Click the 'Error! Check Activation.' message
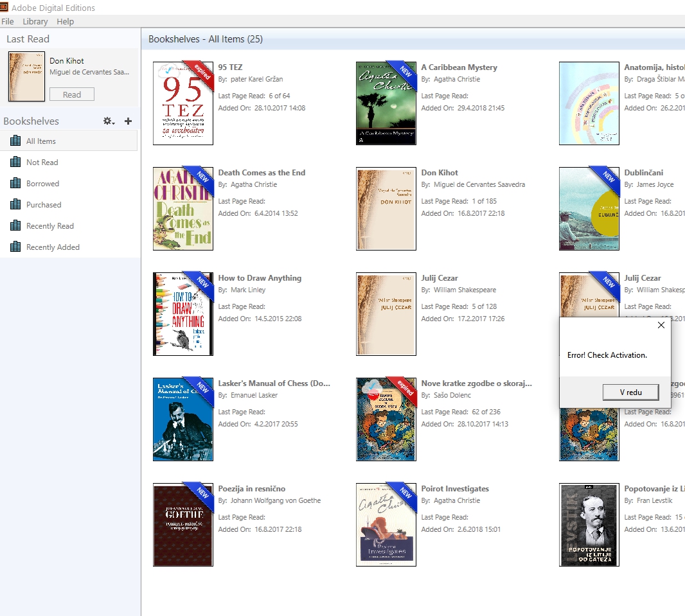The image size is (685, 616). coord(607,355)
